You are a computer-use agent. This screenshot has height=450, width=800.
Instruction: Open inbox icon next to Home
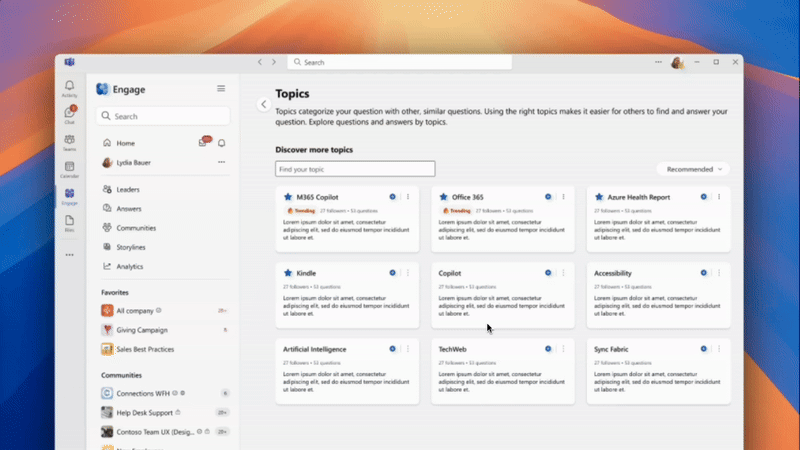(204, 142)
